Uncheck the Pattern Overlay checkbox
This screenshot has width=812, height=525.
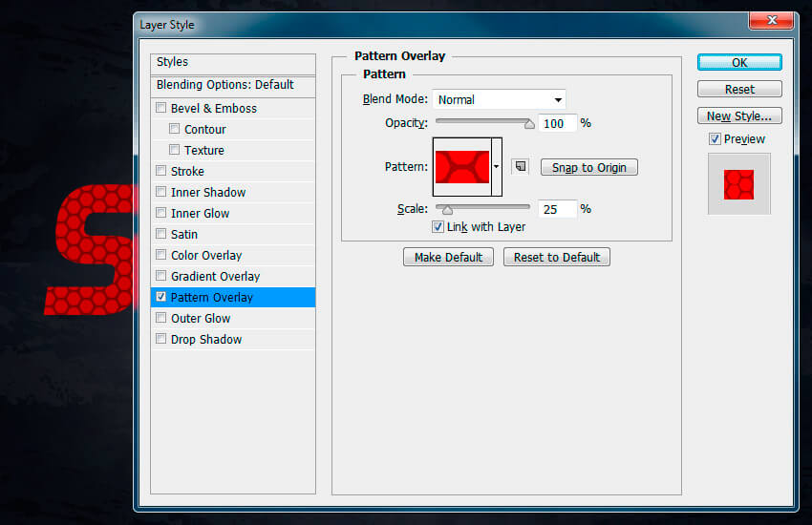tap(161, 296)
